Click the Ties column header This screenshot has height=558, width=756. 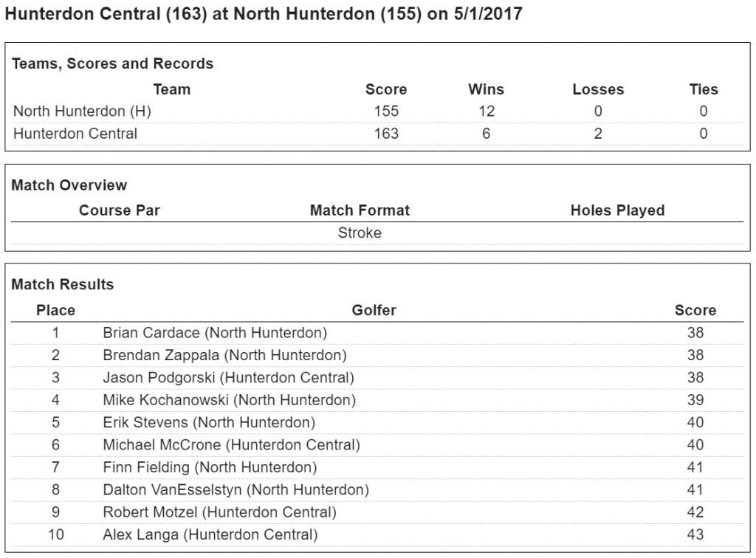point(703,89)
